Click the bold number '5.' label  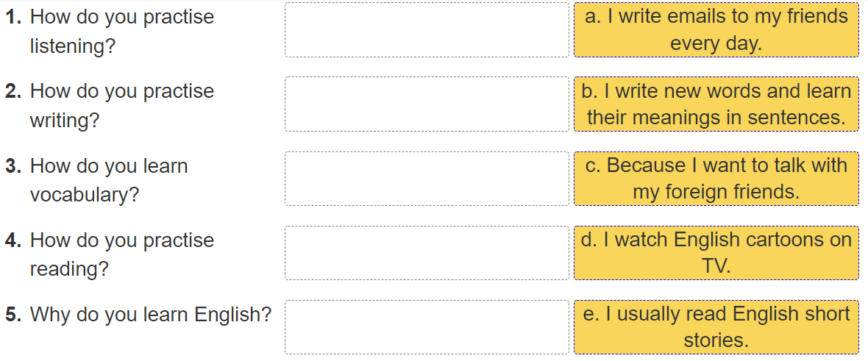click(x=13, y=315)
